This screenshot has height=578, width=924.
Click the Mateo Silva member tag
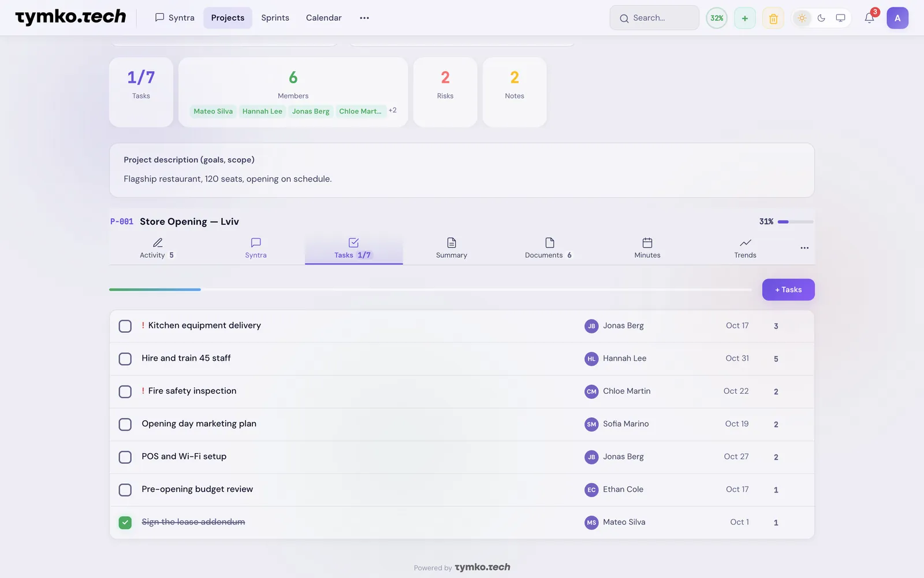pos(213,112)
